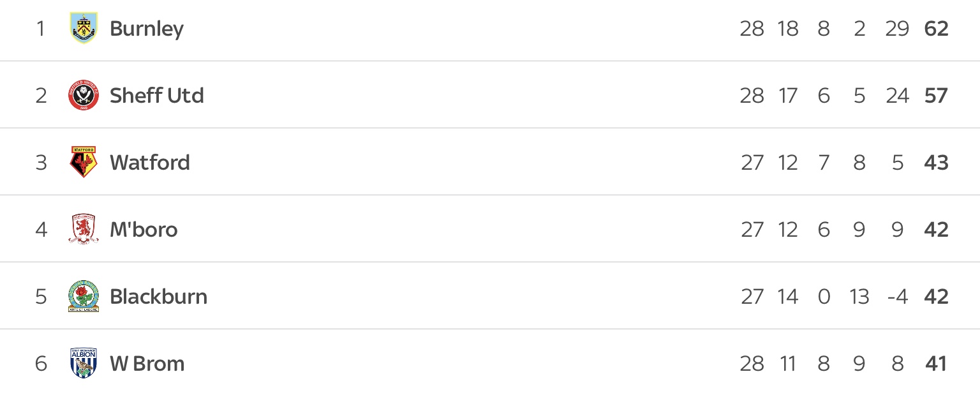980x395 pixels.
Task: Click position number 1 in table
Action: coord(41,29)
